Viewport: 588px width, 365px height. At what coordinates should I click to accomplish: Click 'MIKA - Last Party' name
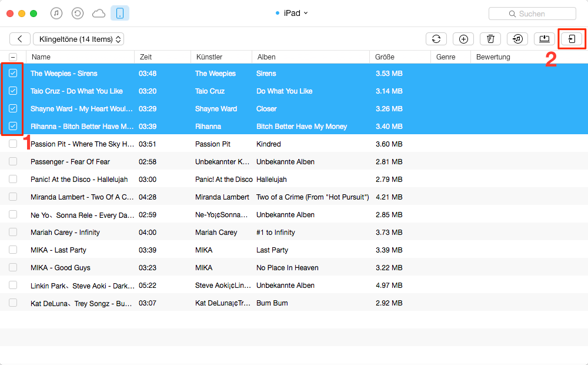58,250
